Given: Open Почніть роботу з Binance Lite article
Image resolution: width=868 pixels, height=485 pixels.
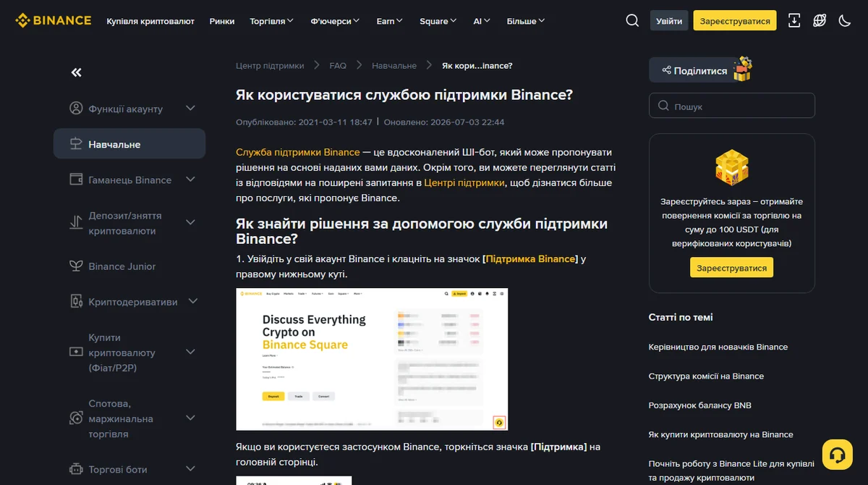Looking at the screenshot, I should [x=731, y=471].
